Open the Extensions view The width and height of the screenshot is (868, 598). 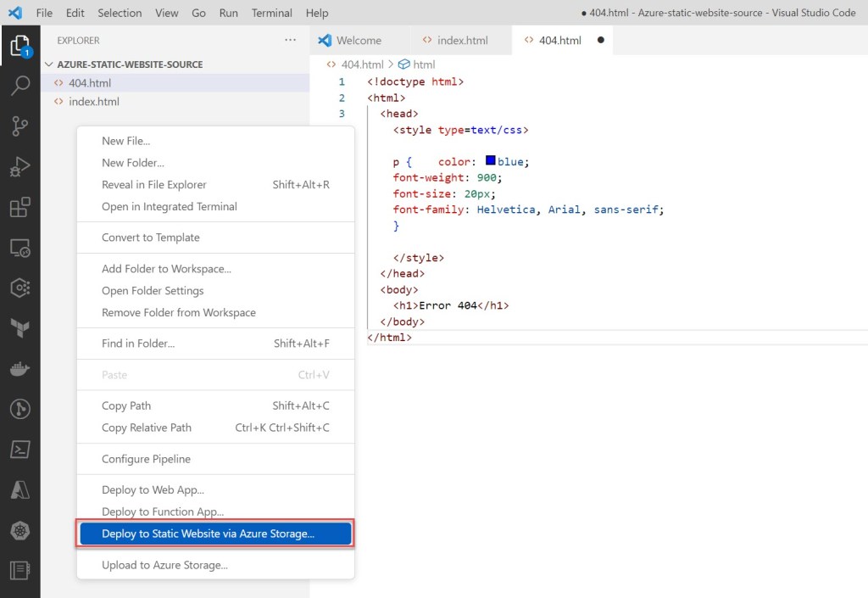pos(20,208)
